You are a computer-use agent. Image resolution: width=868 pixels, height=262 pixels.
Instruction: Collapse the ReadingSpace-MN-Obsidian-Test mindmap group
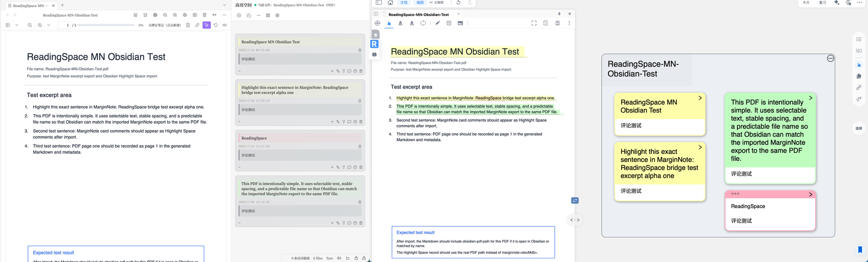pos(830,58)
